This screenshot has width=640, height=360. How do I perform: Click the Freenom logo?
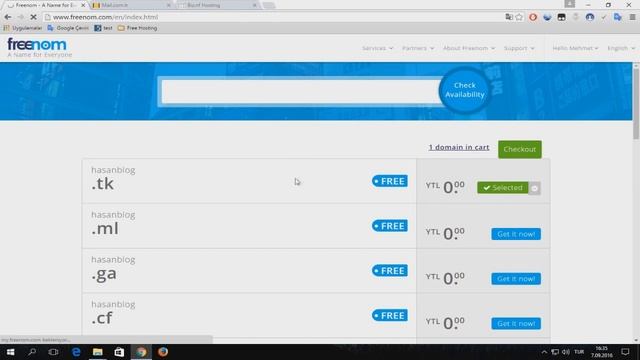point(39,48)
